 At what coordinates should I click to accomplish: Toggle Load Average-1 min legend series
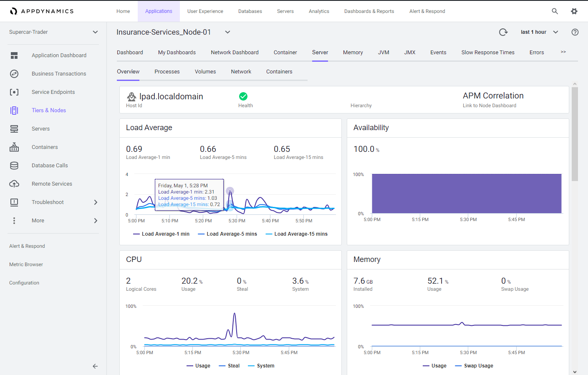(x=162, y=234)
